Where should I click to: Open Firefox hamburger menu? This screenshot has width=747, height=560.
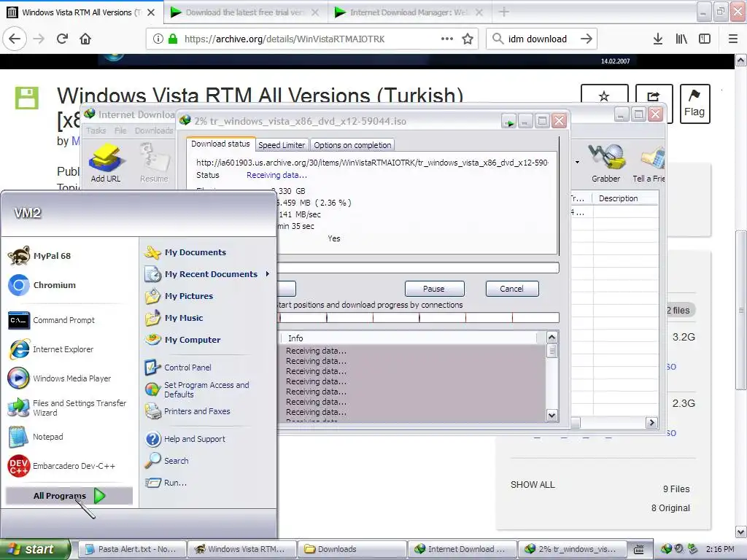733,39
